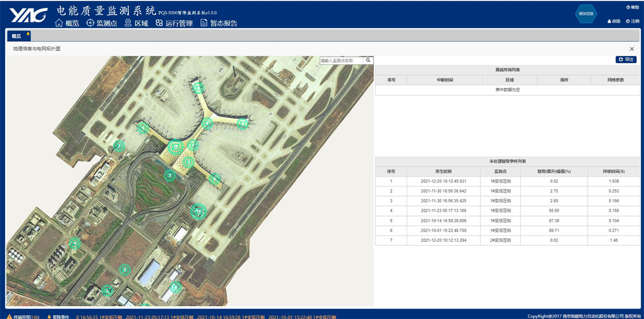Click the amplitude value 87.39
Viewport: 644px width, 319px height.
[554, 221]
